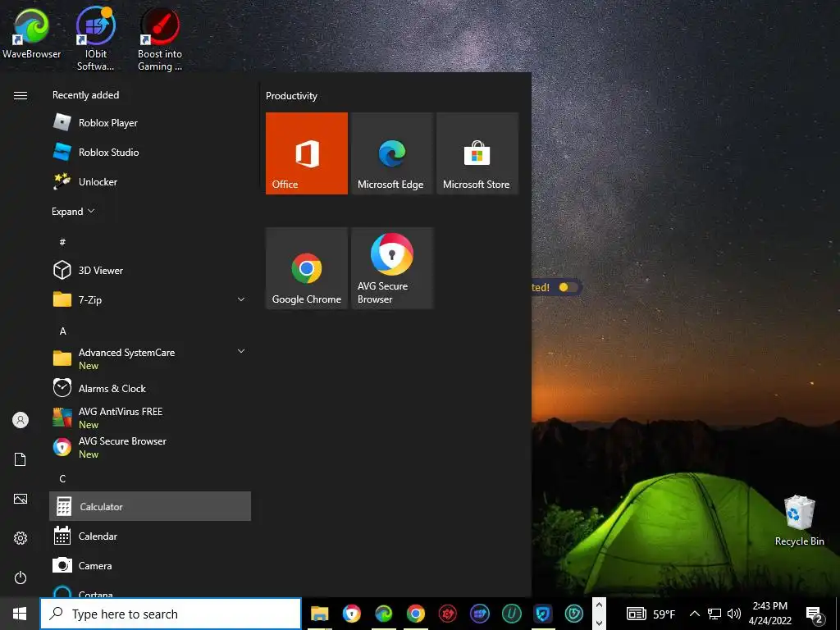
Task: Open Google Chrome from the taskbar
Action: click(x=416, y=614)
